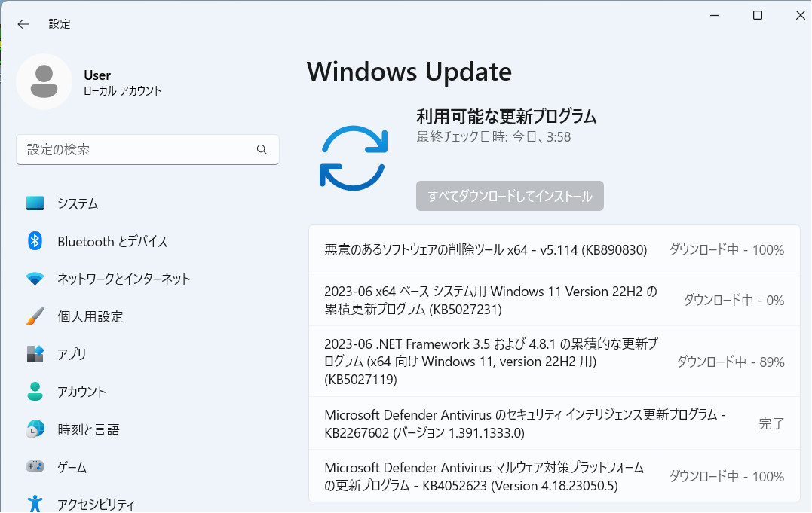The width and height of the screenshot is (812, 513).
Task: Click ローカル アカウント label
Action: pos(123,91)
